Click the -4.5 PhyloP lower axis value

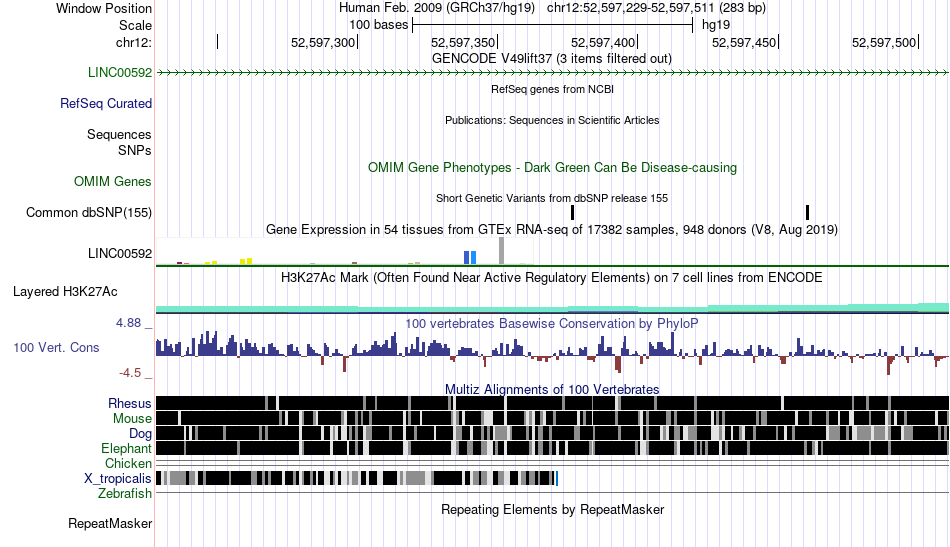pos(130,373)
